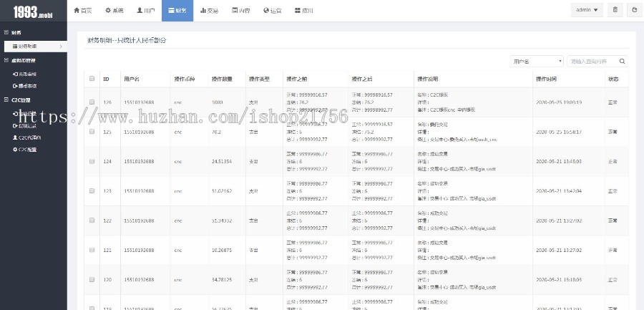
Task: Click amount 24.51354 in row 124
Action: click(x=222, y=162)
